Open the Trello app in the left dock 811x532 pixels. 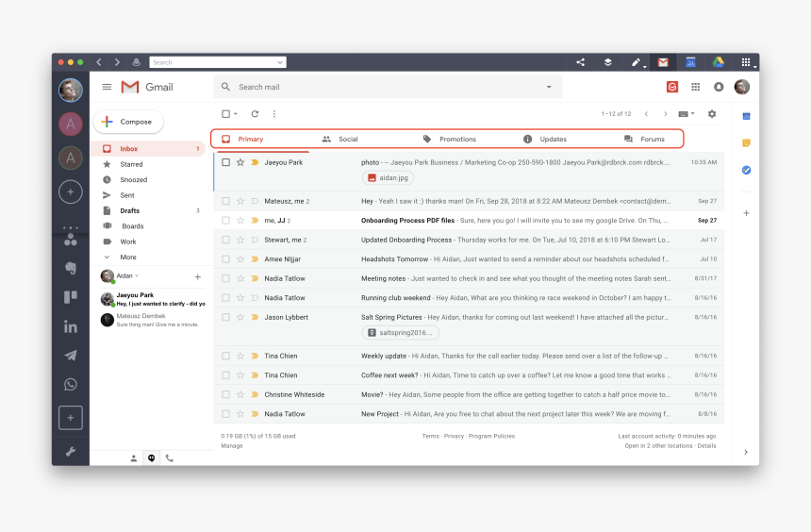[71, 297]
